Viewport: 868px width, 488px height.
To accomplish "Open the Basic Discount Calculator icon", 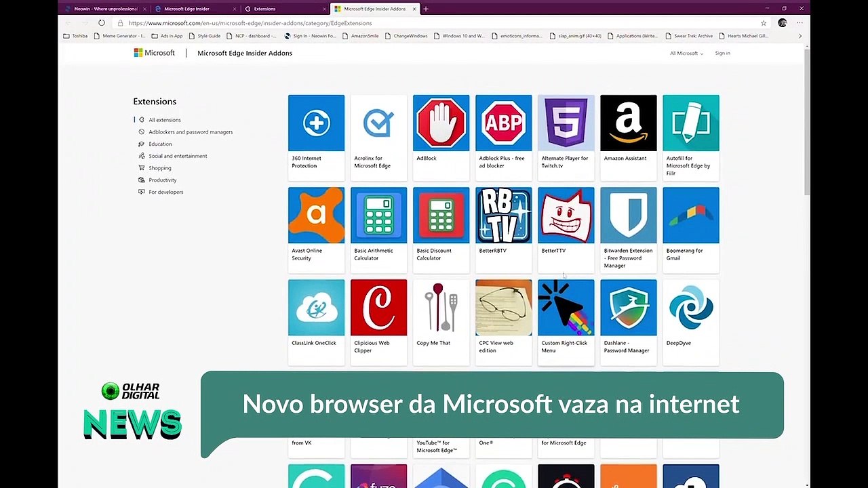I will pos(441,215).
